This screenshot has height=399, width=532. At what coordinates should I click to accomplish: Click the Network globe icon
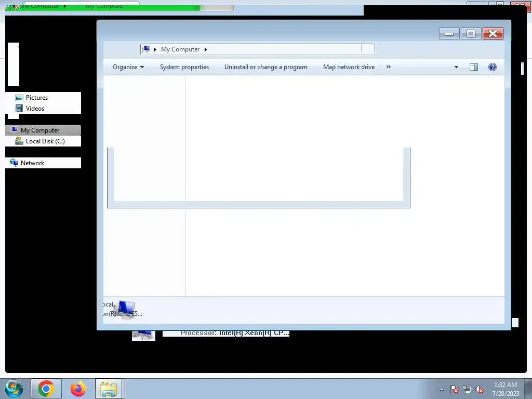point(14,163)
